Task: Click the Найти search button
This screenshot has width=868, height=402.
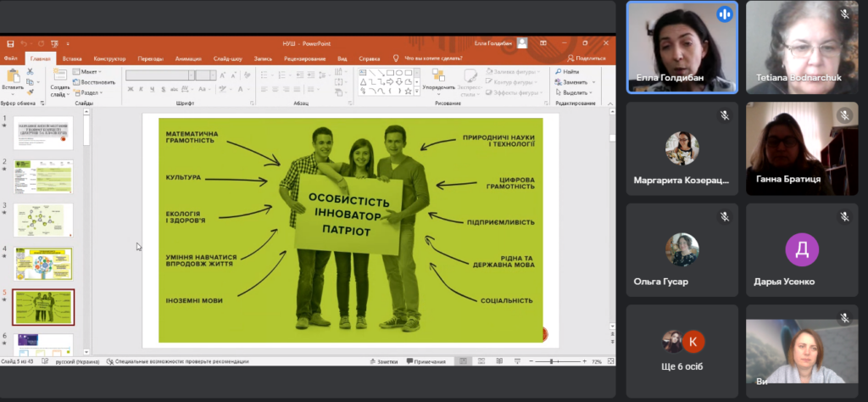Action: pyautogui.click(x=567, y=72)
